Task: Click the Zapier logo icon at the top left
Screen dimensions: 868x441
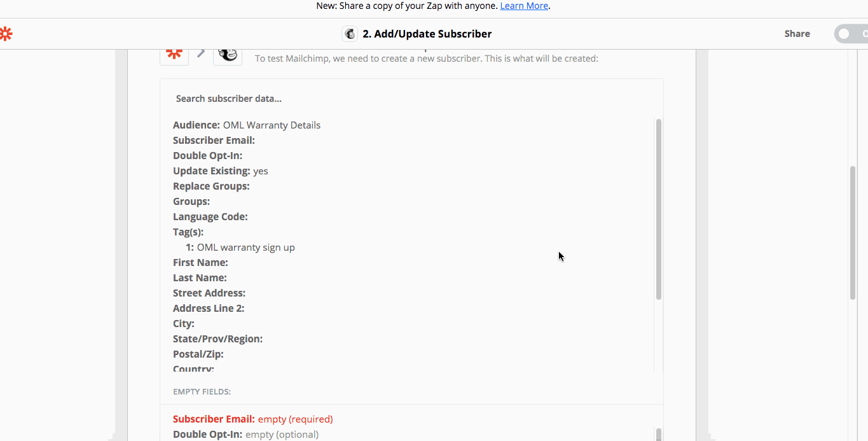Action: [5, 34]
